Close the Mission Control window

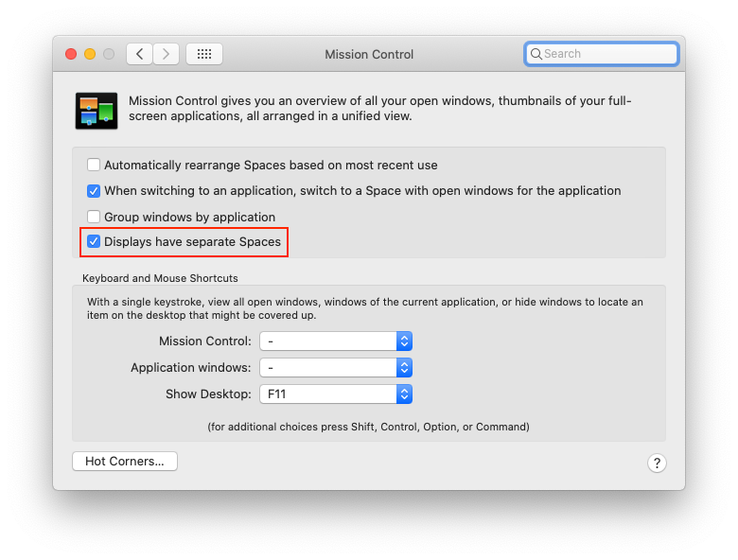click(71, 54)
